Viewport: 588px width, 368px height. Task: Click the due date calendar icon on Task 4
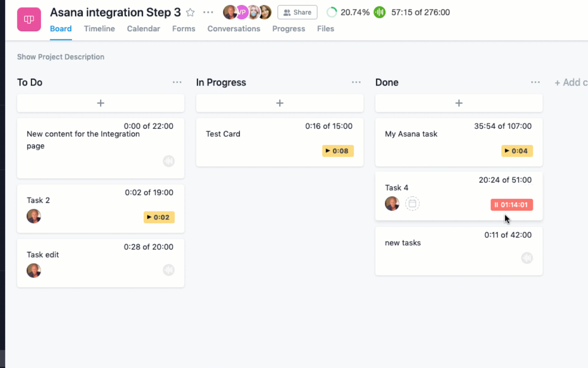tap(412, 203)
